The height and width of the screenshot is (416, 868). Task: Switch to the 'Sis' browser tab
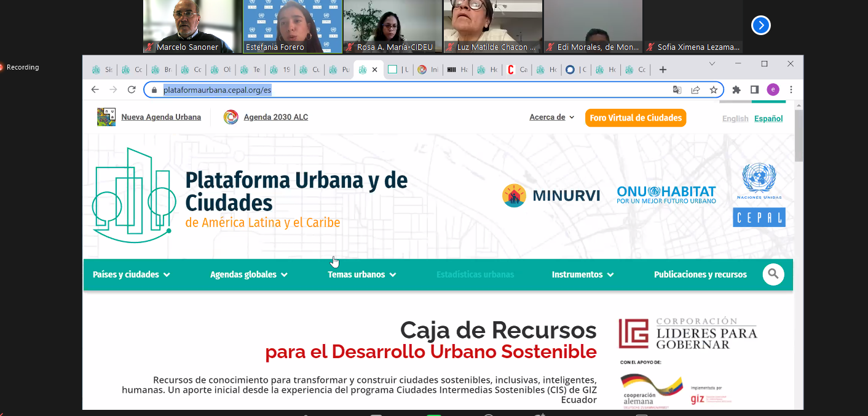(102, 70)
